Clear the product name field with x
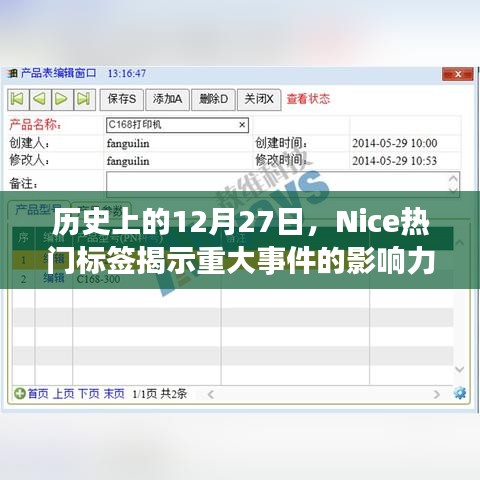Image resolution: width=480 pixels, height=480 pixels. click(x=242, y=125)
